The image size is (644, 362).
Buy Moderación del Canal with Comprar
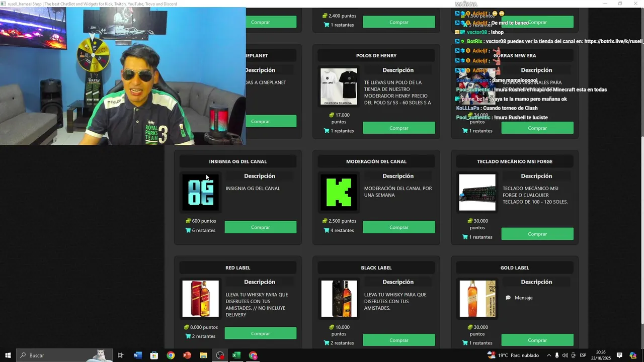point(399,227)
